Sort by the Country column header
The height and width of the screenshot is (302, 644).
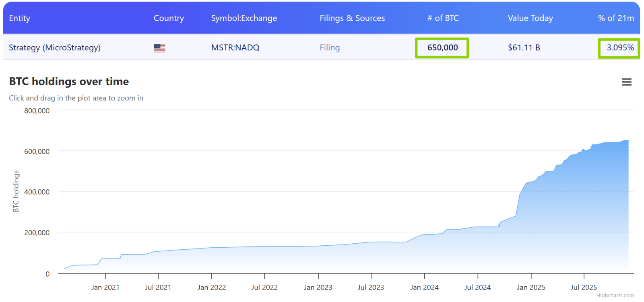pyautogui.click(x=169, y=18)
